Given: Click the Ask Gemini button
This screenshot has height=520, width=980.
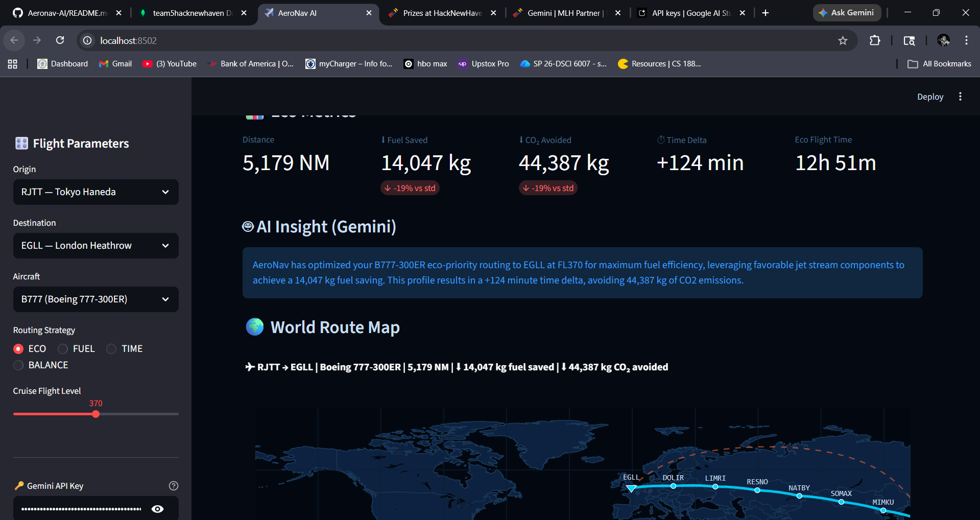Looking at the screenshot, I should pyautogui.click(x=847, y=13).
